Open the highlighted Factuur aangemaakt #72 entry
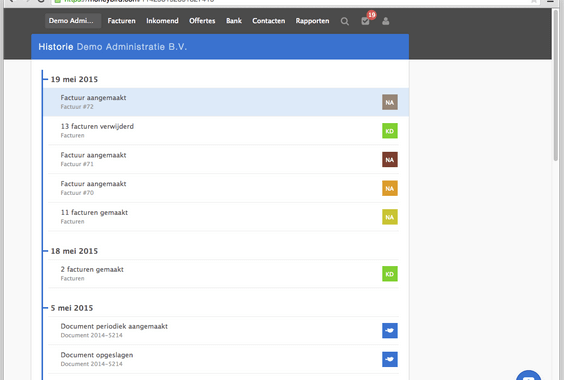This screenshot has height=380, width=564. pos(226,102)
